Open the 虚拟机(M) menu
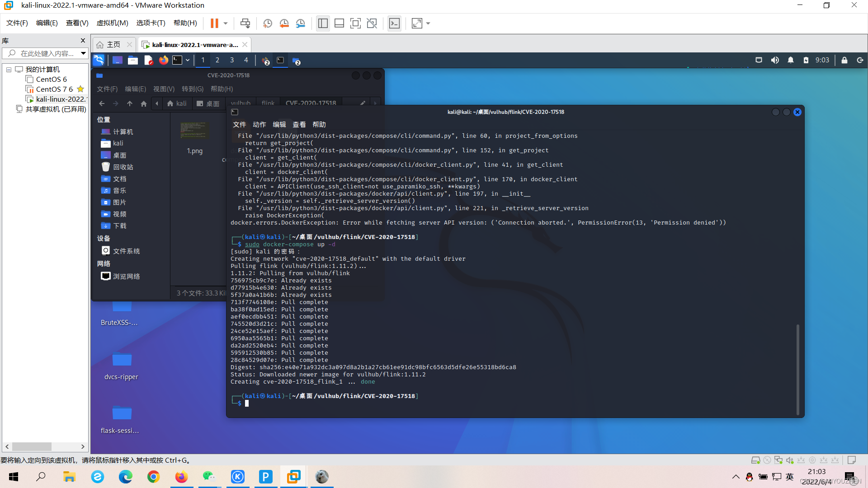This screenshot has width=868, height=488. point(112,23)
